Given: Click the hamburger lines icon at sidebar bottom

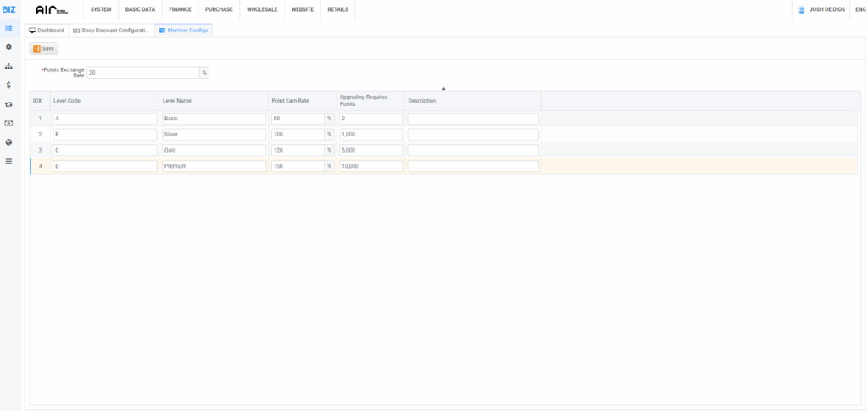Looking at the screenshot, I should tap(8, 161).
